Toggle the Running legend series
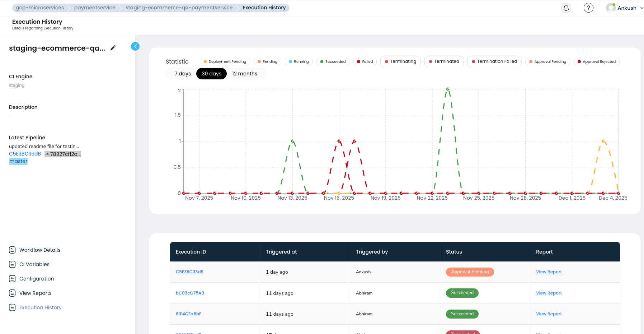The image size is (644, 334). click(x=299, y=62)
